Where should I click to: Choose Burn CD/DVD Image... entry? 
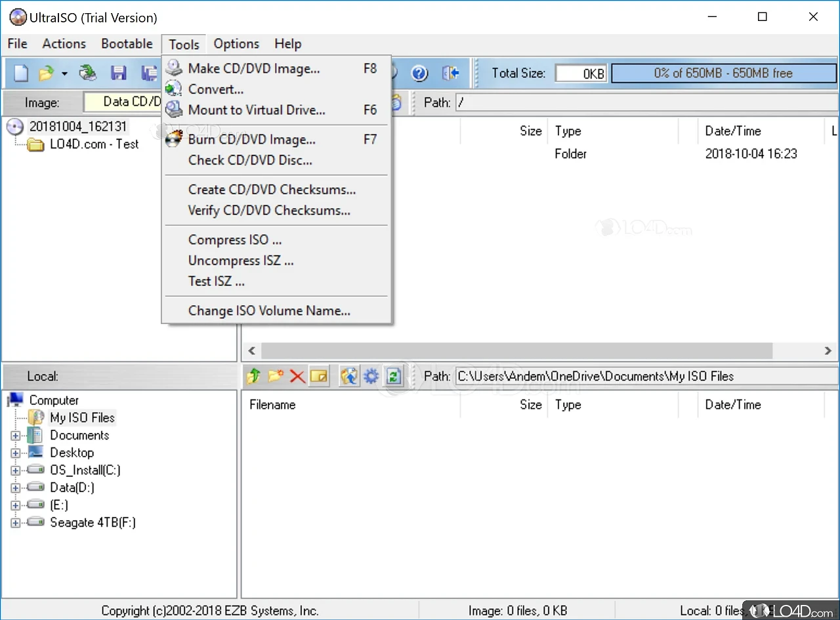276,139
